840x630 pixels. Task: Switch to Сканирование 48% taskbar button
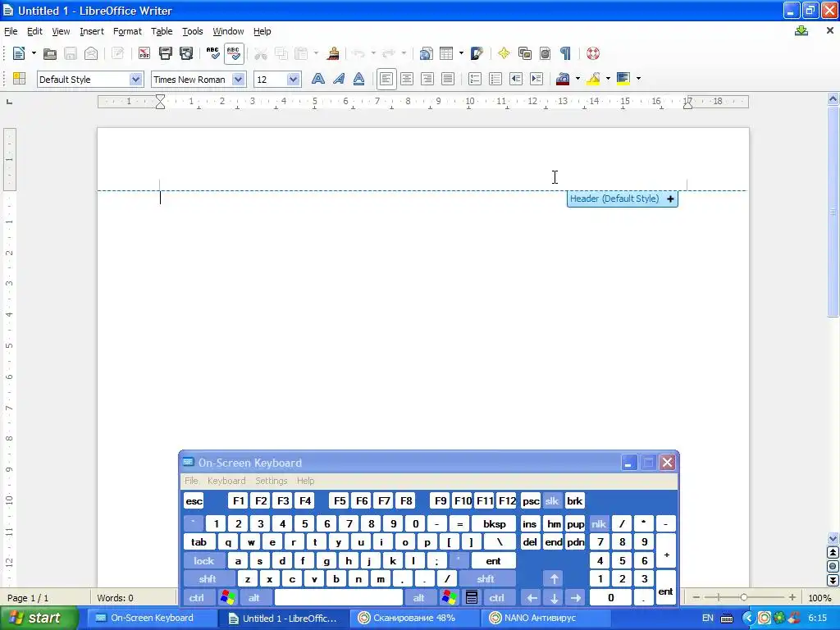tap(414, 619)
